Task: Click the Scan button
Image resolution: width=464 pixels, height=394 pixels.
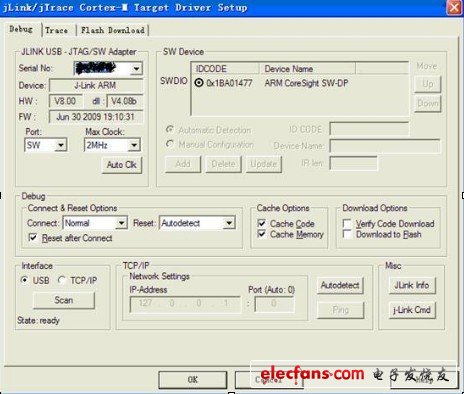Action: point(64,300)
